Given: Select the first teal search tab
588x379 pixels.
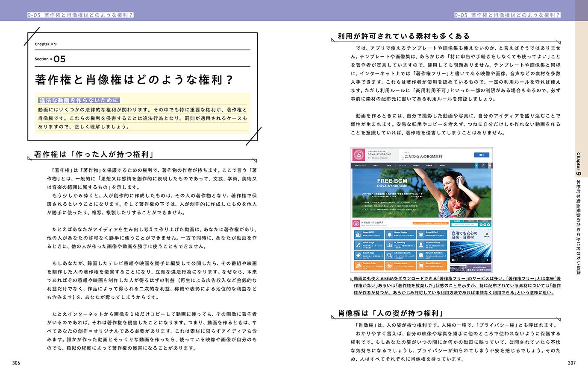Looking at the screenshot, I should coord(457,221).
